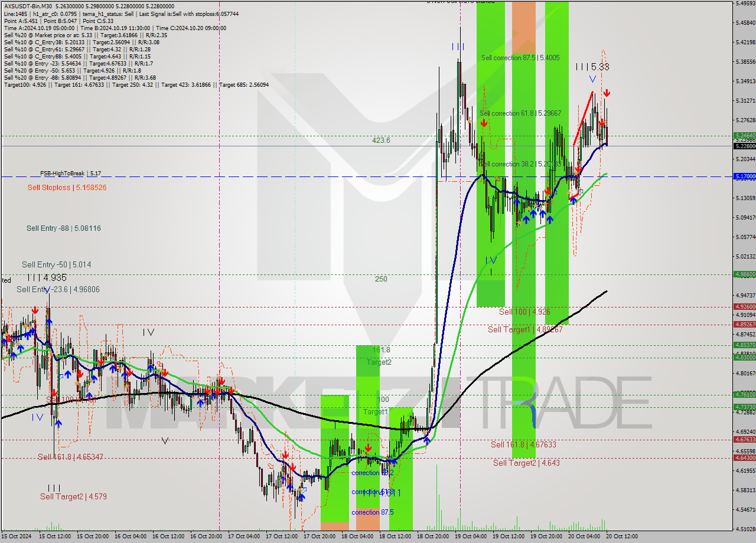Click the '423.6' Fibonacci level label
The image size is (756, 543).
click(381, 140)
